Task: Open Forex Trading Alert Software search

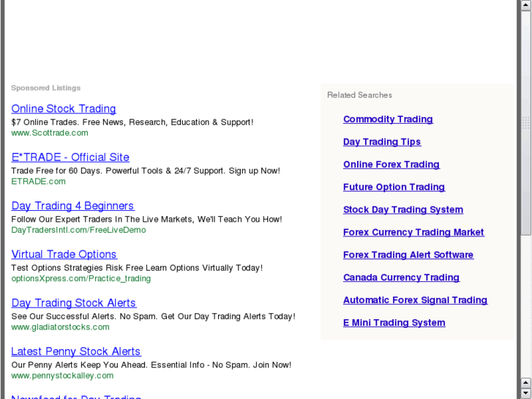Action: [x=408, y=255]
